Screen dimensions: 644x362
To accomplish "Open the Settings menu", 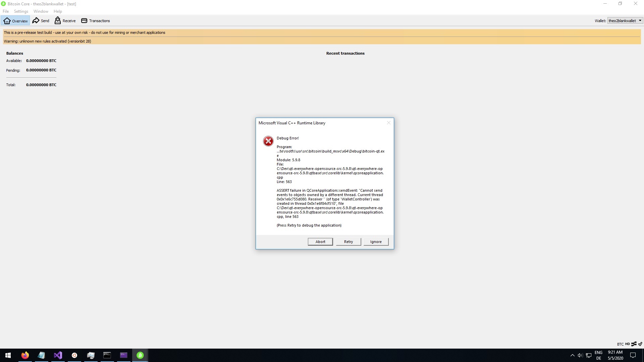I will [x=21, y=11].
